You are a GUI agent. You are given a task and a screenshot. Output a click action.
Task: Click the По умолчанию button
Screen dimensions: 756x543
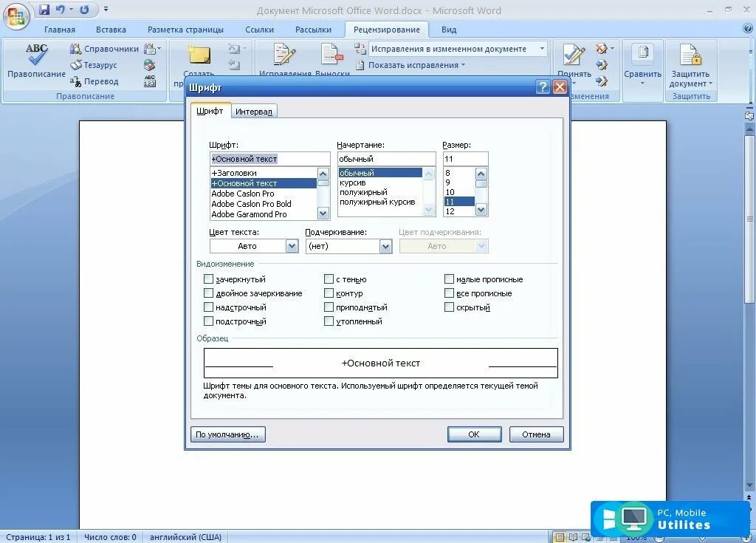pyautogui.click(x=227, y=434)
